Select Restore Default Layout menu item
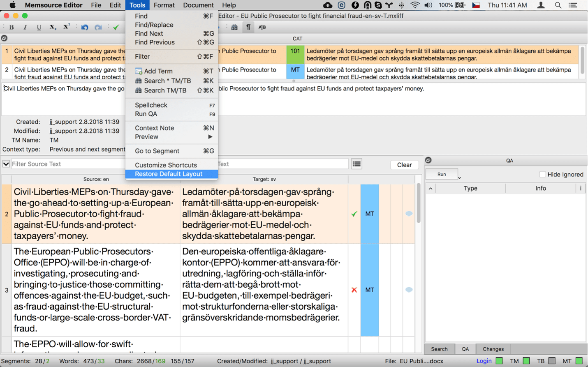588x369 pixels. (x=172, y=174)
